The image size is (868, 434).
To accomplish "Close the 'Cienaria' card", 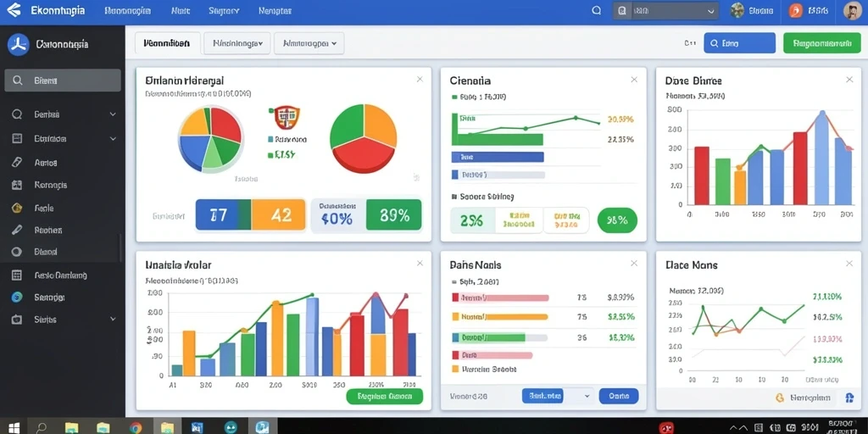I will pyautogui.click(x=634, y=80).
